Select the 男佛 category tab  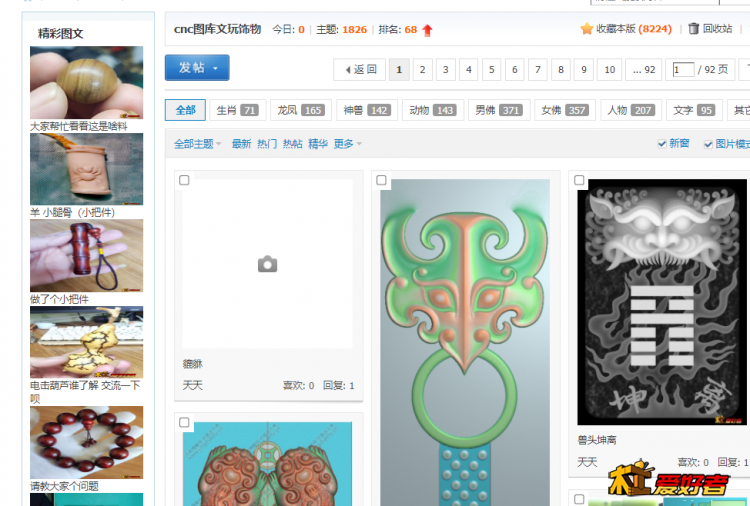tap(499, 110)
